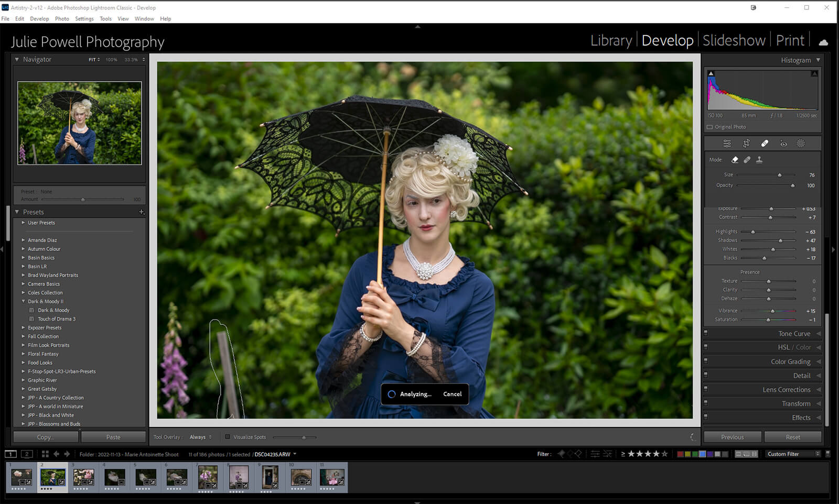Open the Masking tool
Screen dimensions: 839x504
coord(801,144)
